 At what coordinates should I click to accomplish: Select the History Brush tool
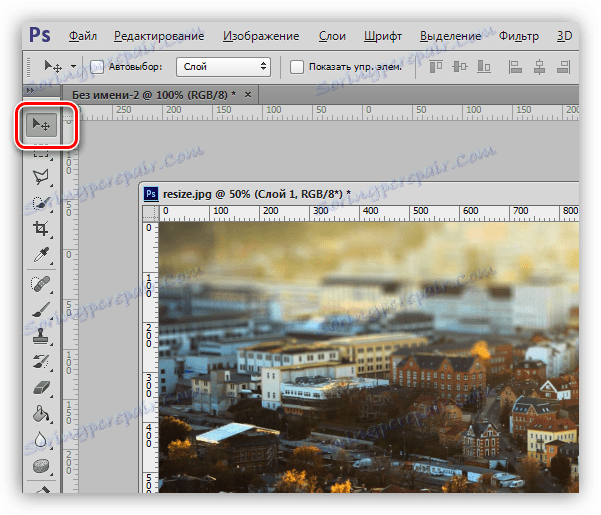point(41,362)
